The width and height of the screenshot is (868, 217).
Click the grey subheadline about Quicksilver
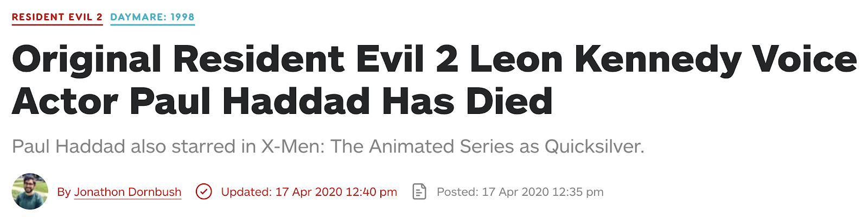click(328, 146)
